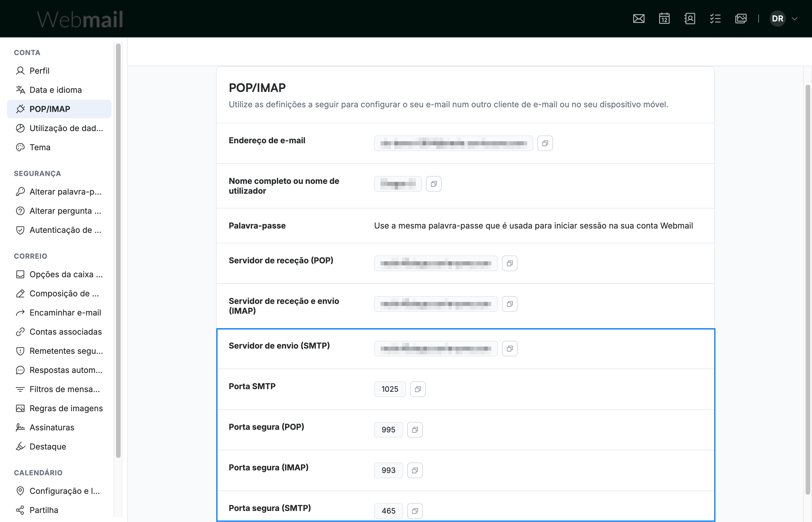Click the DR user avatar
Viewport: 812px width, 522px height.
[777, 19]
